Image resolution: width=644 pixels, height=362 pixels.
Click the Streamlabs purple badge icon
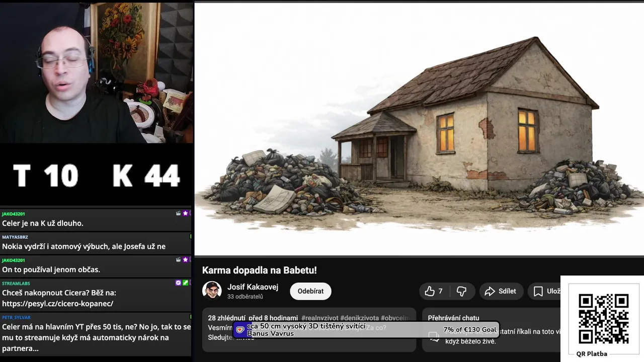pyautogui.click(x=178, y=283)
